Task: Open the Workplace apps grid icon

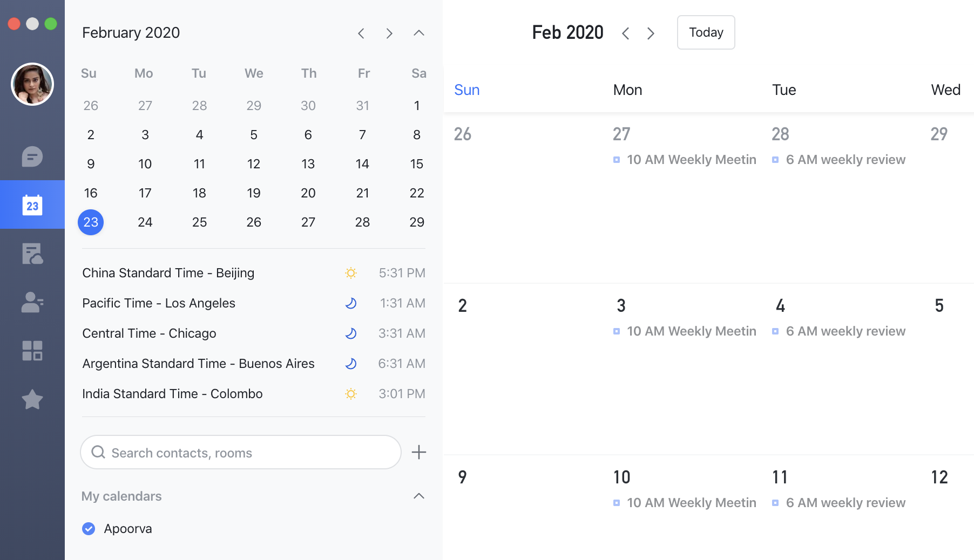Action: [x=32, y=351]
